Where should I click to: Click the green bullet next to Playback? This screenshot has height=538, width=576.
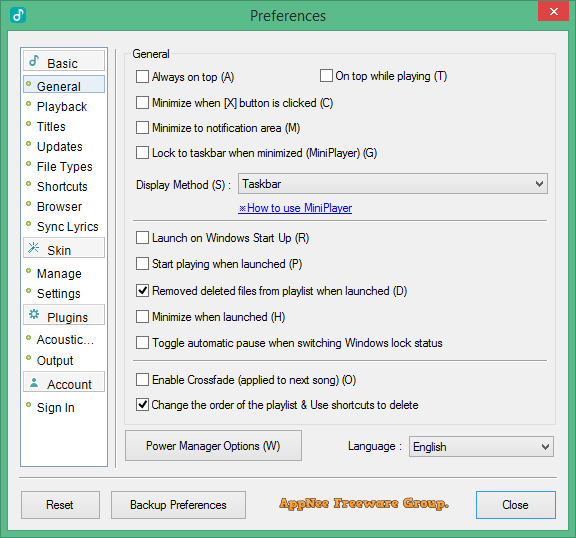[29, 104]
